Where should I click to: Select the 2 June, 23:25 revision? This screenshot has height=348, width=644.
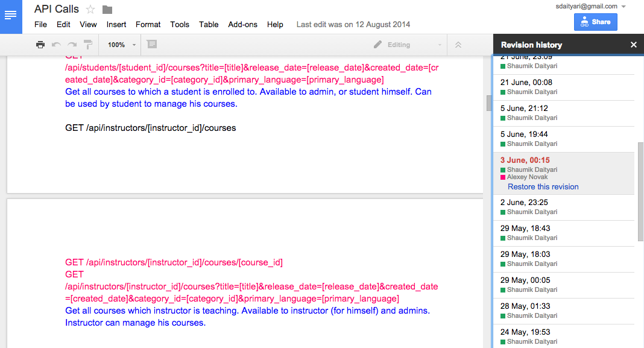[x=564, y=207]
